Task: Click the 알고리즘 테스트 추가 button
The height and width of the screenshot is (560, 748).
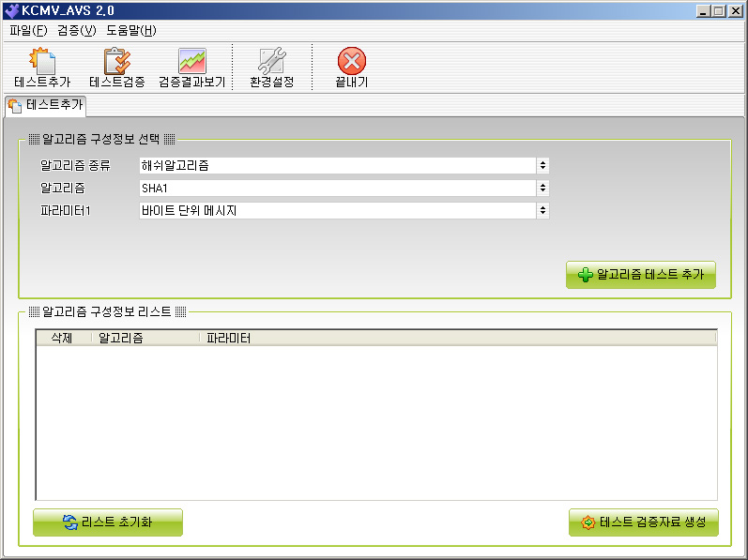Action: 641,275
